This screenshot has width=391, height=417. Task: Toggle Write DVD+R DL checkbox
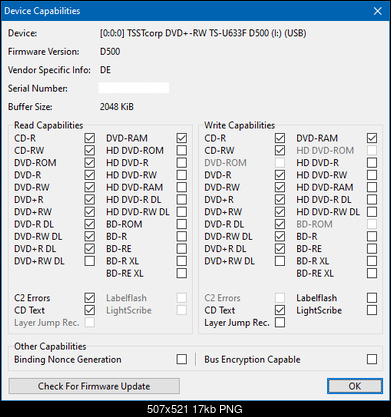280,249
